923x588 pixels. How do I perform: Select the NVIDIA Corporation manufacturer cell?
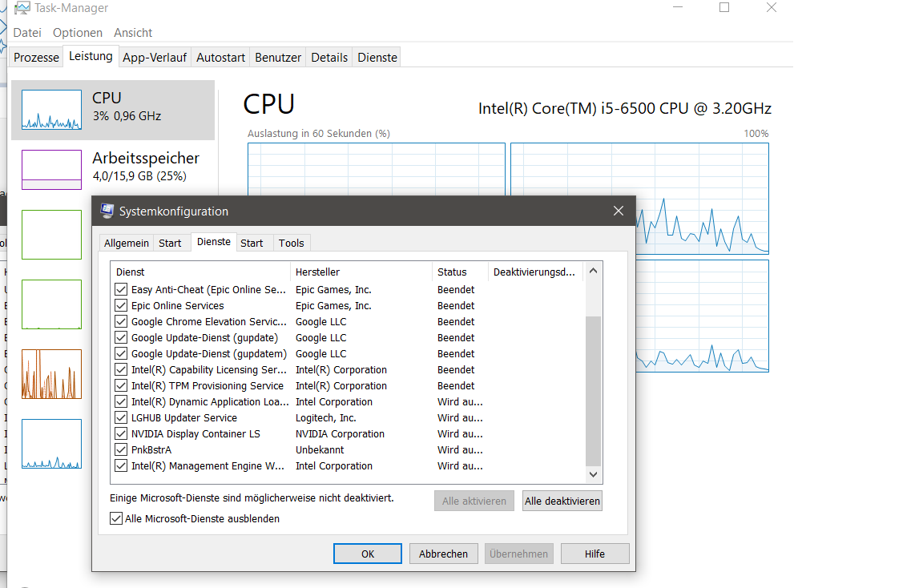[x=341, y=433]
